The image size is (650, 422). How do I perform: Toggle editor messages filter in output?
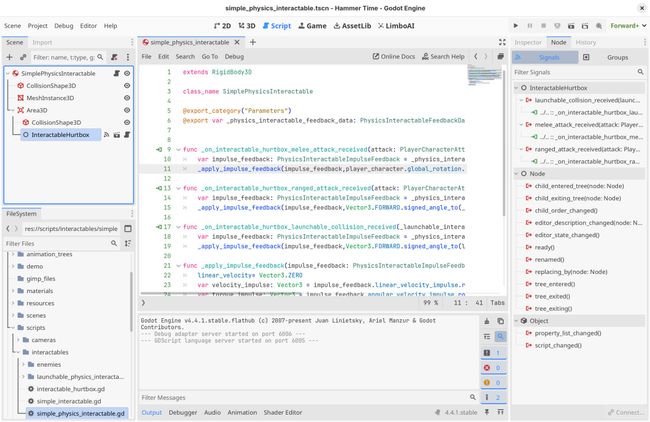[493, 398]
